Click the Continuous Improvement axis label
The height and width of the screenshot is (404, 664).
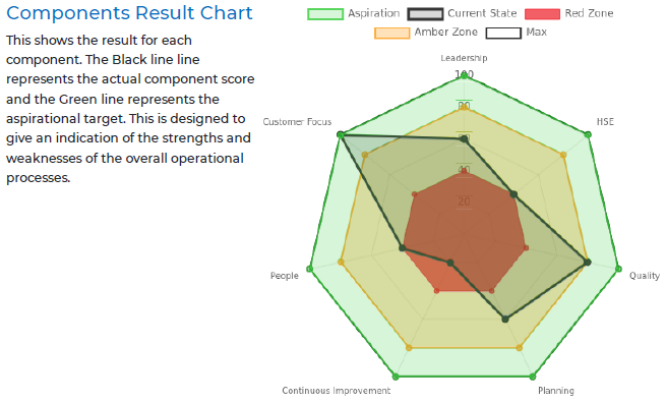tap(336, 390)
